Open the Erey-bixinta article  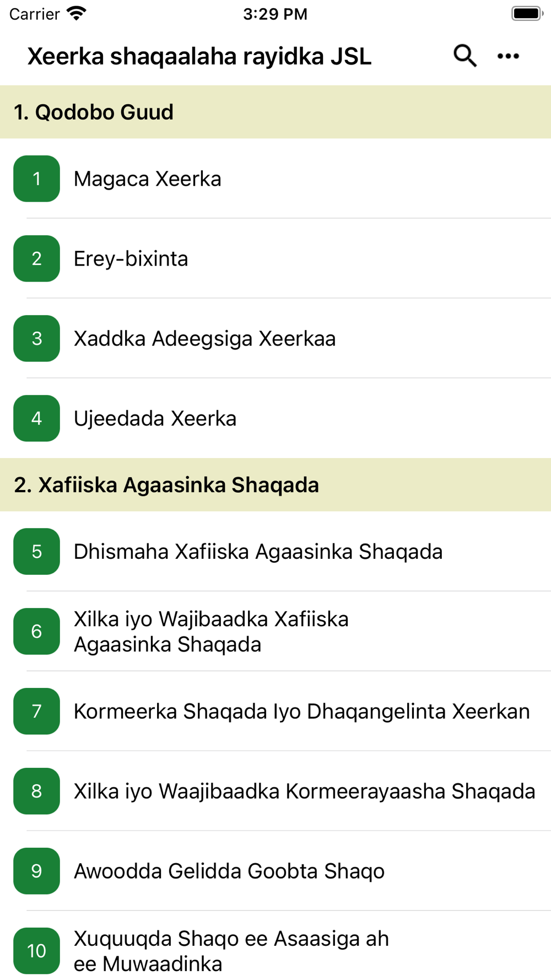click(x=131, y=259)
